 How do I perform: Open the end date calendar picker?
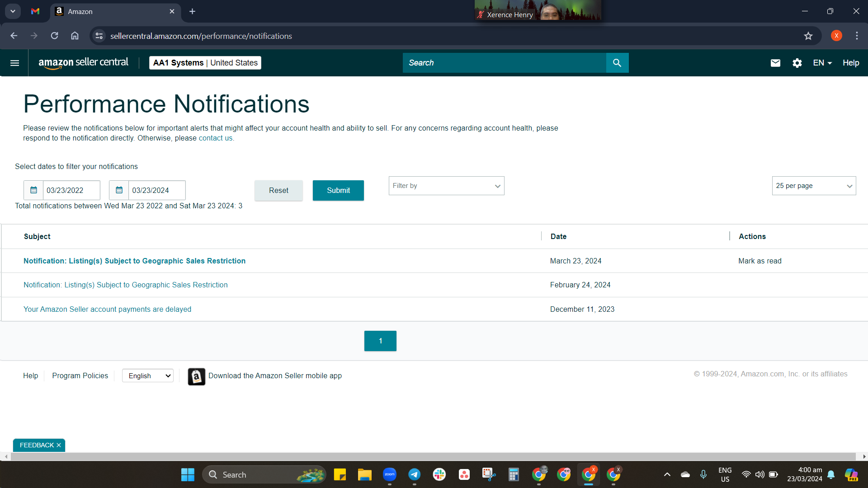pyautogui.click(x=119, y=190)
